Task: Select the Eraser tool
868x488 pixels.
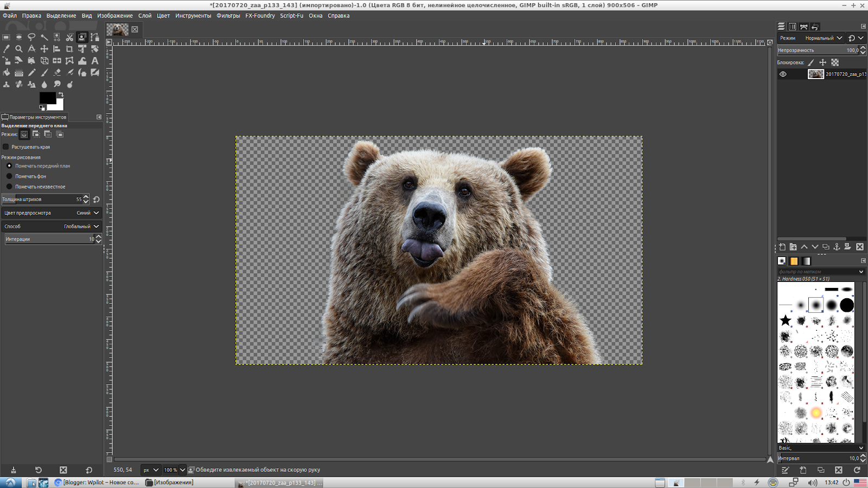Action: pos(57,72)
